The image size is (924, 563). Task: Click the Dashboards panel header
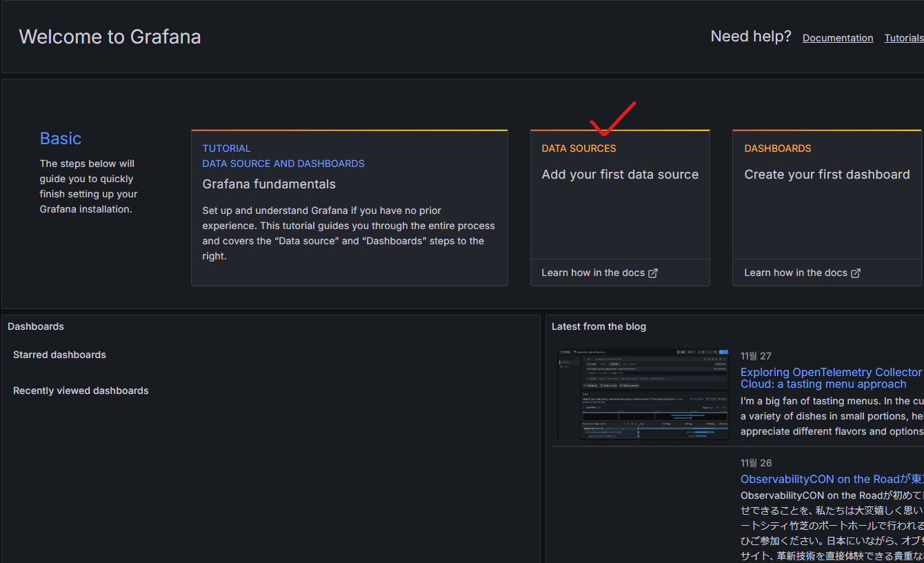(x=36, y=326)
